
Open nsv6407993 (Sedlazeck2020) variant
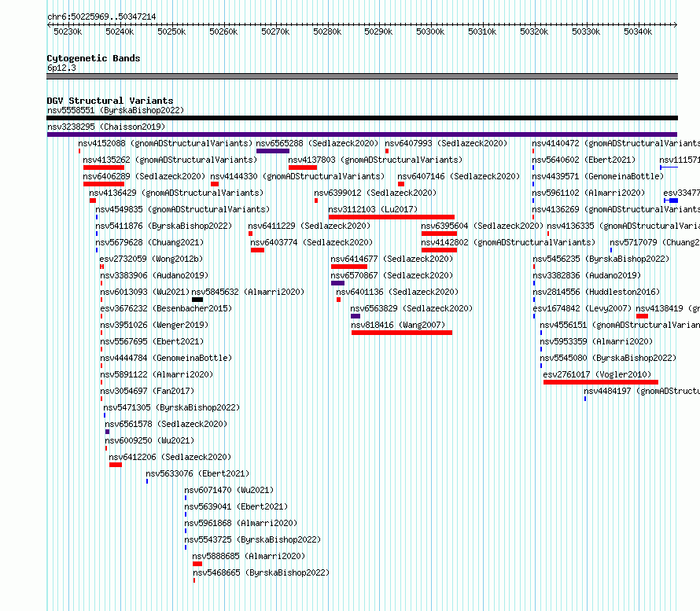(446, 143)
